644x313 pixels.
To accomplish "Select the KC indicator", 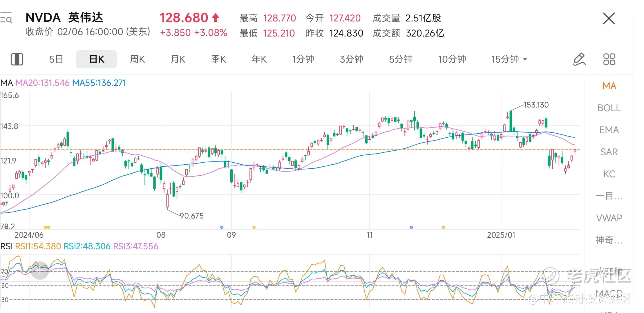I will [x=609, y=174].
